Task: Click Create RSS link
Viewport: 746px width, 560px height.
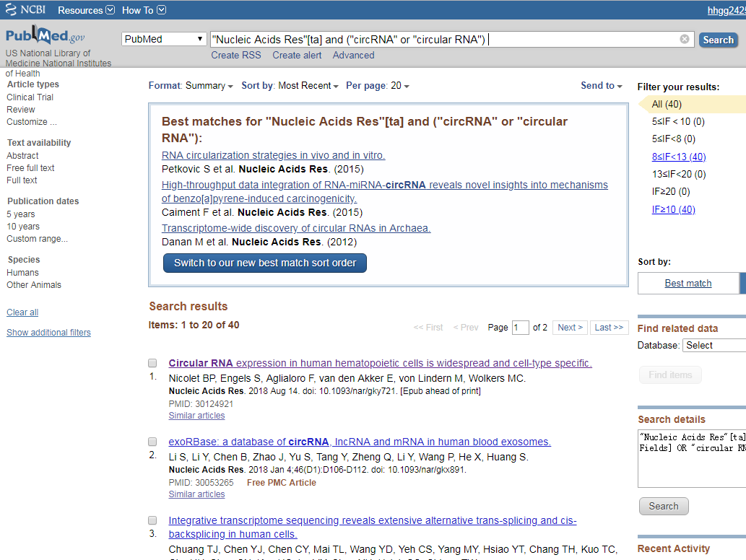Action: click(x=236, y=56)
